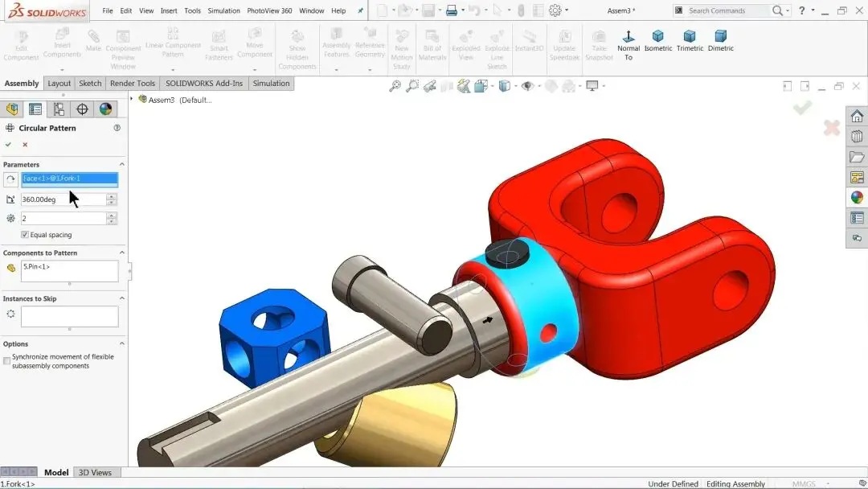Image resolution: width=868 pixels, height=489 pixels.
Task: Collapse the Parameters section
Action: click(x=122, y=165)
